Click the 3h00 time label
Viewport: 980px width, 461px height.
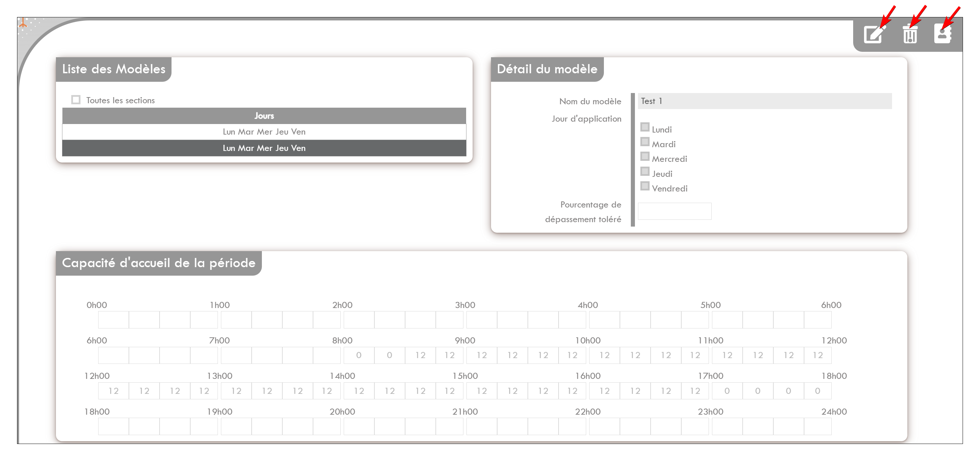click(465, 305)
